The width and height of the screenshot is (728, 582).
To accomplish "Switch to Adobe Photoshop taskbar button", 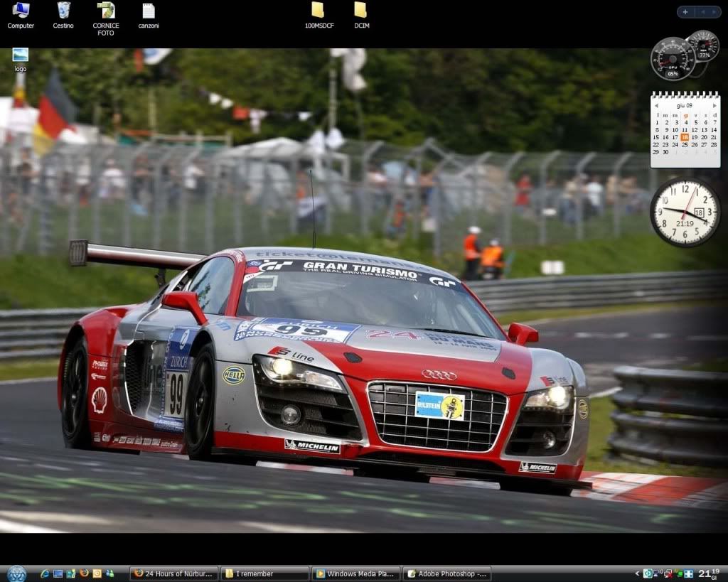I will click(x=446, y=573).
